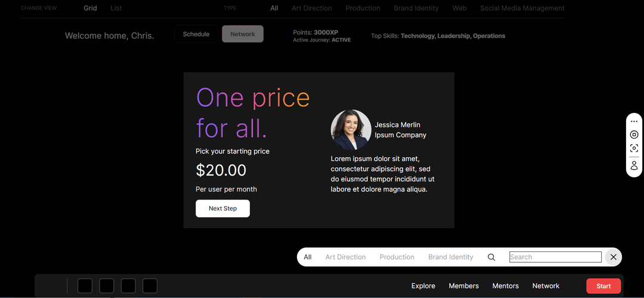The image size is (644, 298).
Task: Open Mentors in bottom navigation
Action: 506,286
